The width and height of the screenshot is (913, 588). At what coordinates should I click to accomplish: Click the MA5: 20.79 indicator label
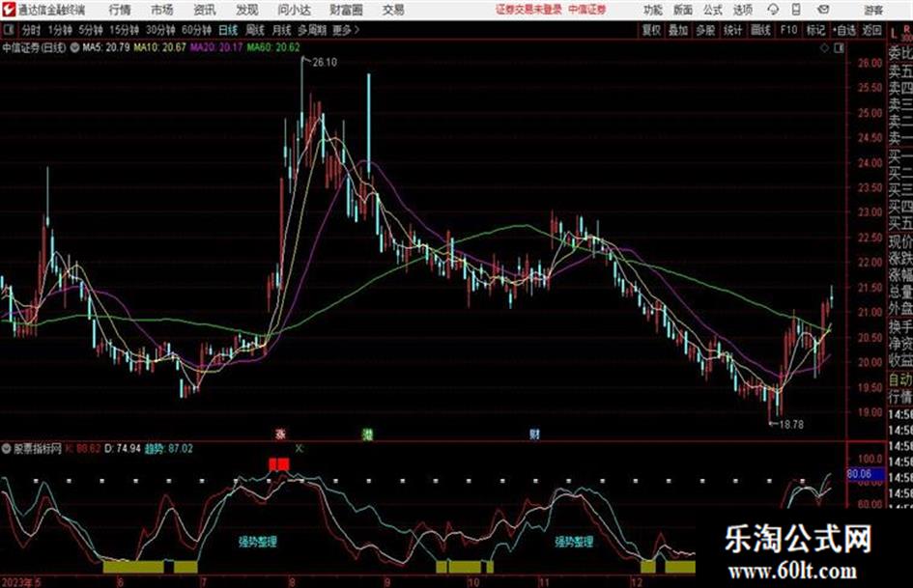pos(106,47)
